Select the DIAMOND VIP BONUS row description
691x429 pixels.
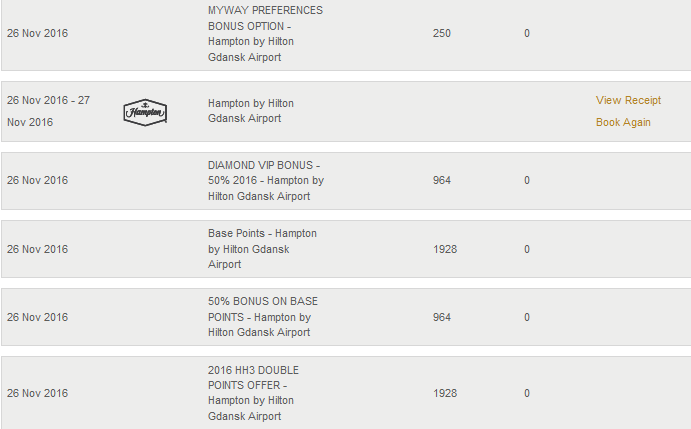click(x=266, y=181)
